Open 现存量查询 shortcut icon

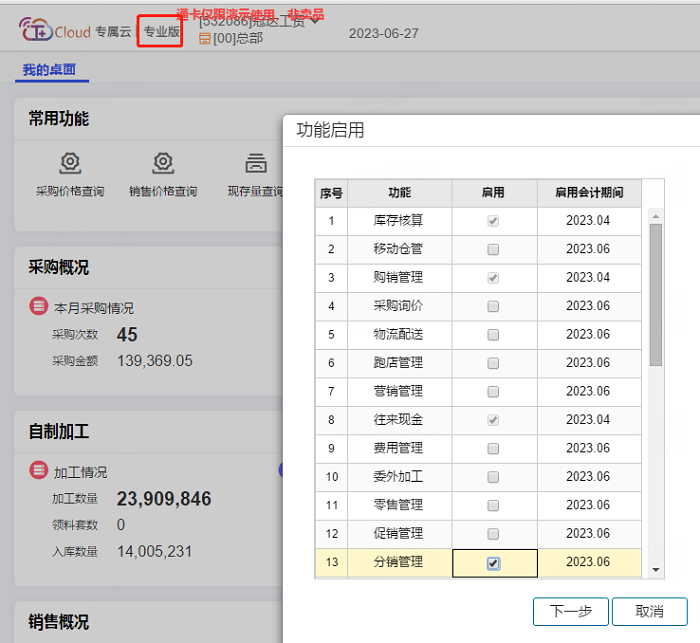(x=256, y=163)
